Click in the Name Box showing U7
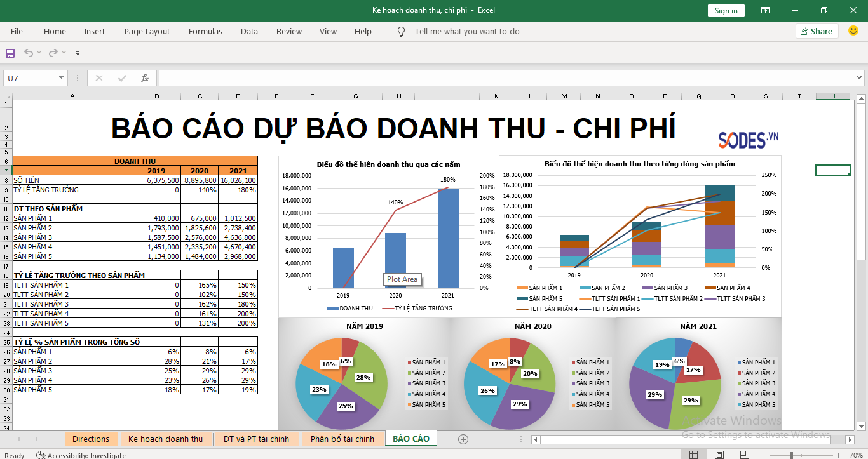 pos(31,78)
